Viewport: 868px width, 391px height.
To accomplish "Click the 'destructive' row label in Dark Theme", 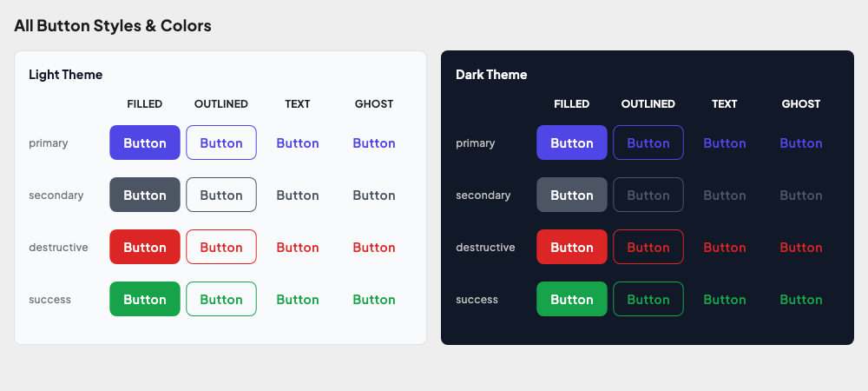I will coord(485,247).
